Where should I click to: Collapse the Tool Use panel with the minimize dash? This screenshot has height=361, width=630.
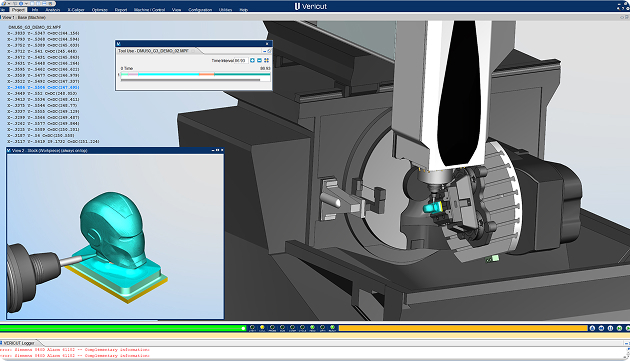tap(264, 51)
